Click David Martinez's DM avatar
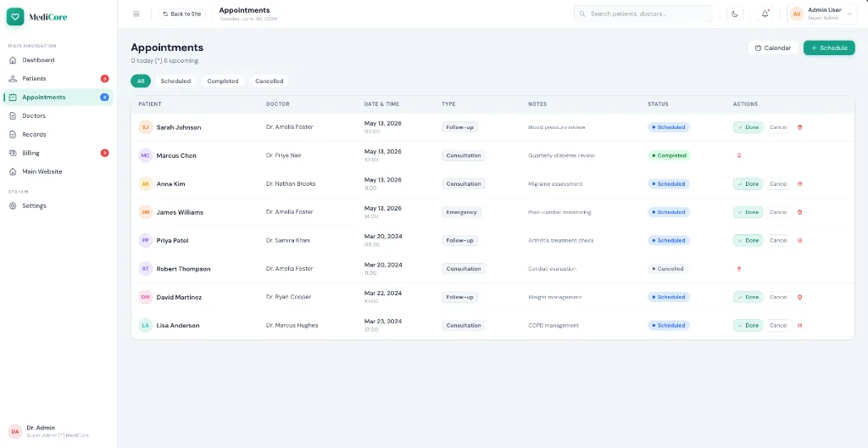Screen dimensions: 868x448 [x=145, y=297]
